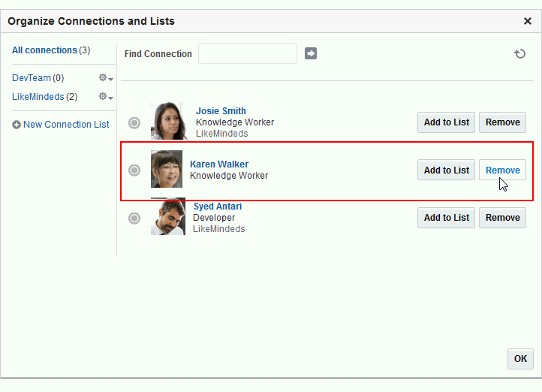Click the plus icon for New Connection List

(17, 125)
